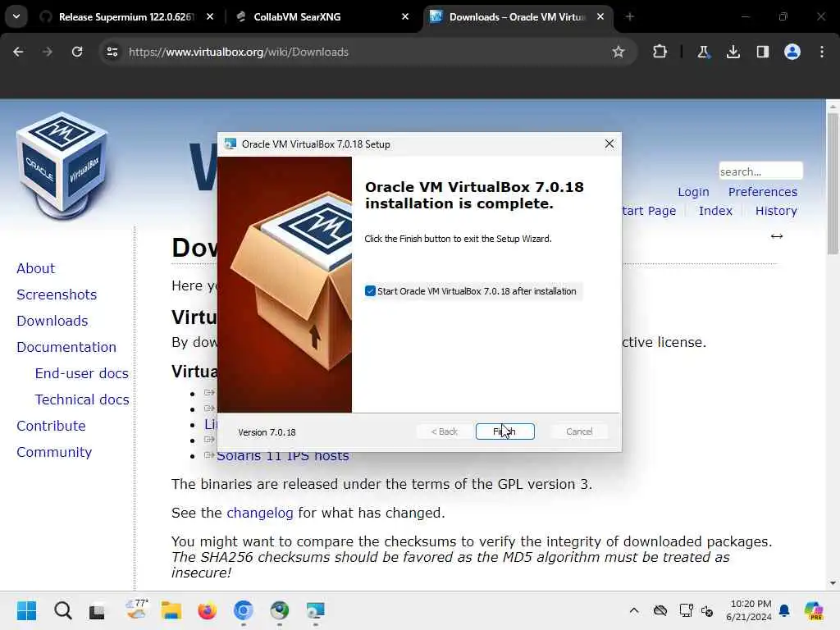Open the Copilot preview icon
The width and height of the screenshot is (840, 630).
point(814,610)
